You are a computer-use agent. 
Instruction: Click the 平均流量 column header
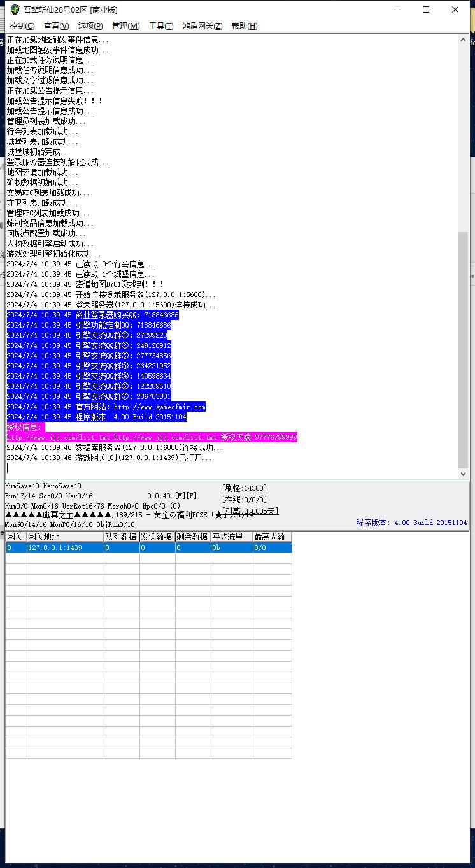(232, 537)
